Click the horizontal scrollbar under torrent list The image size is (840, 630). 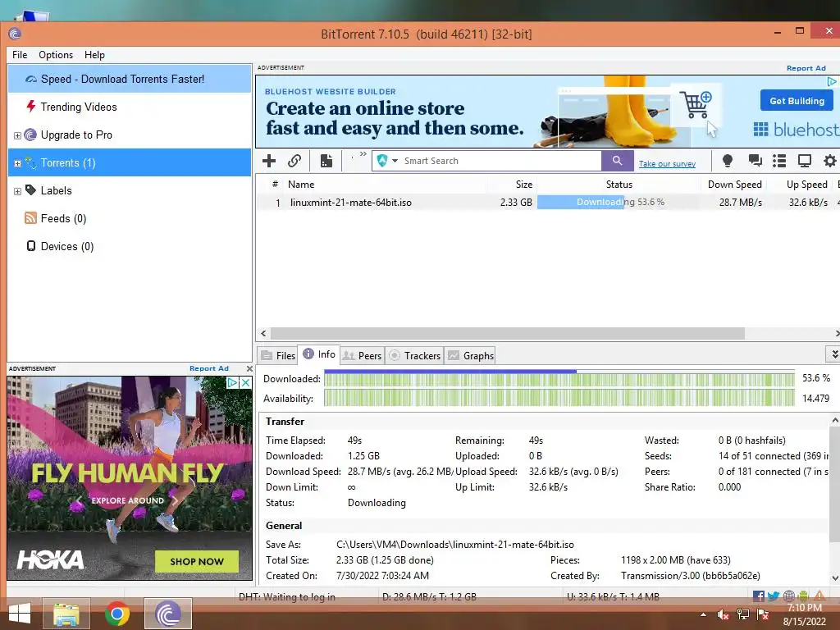(x=507, y=333)
